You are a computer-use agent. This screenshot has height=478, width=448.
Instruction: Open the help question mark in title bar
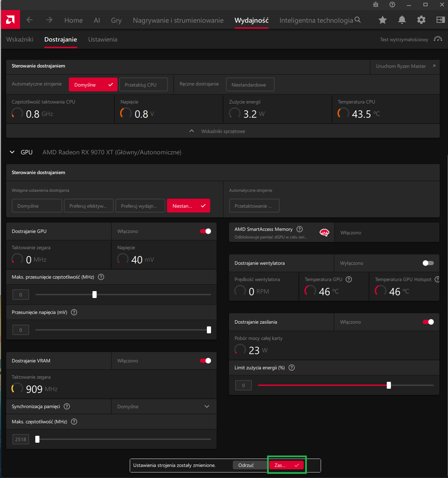[x=392, y=4]
